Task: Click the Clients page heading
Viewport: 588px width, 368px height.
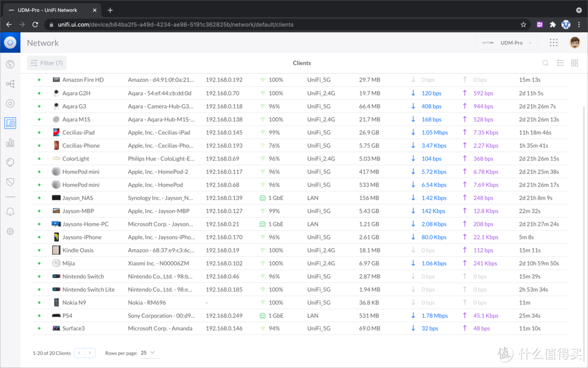Action: [302, 63]
